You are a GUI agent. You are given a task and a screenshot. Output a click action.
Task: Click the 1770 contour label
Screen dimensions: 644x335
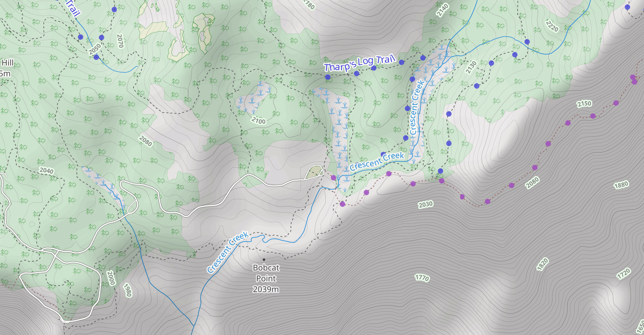click(x=422, y=278)
